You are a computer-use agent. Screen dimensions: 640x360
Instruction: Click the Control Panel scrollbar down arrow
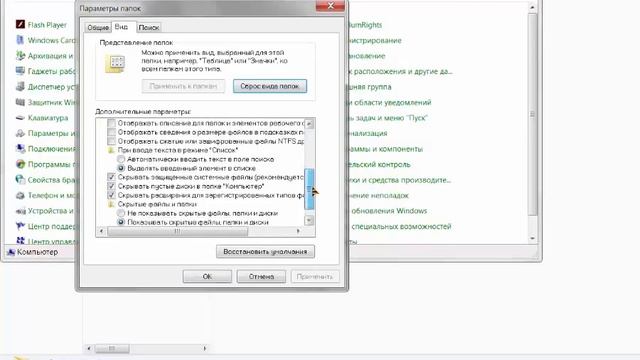click(x=532, y=238)
